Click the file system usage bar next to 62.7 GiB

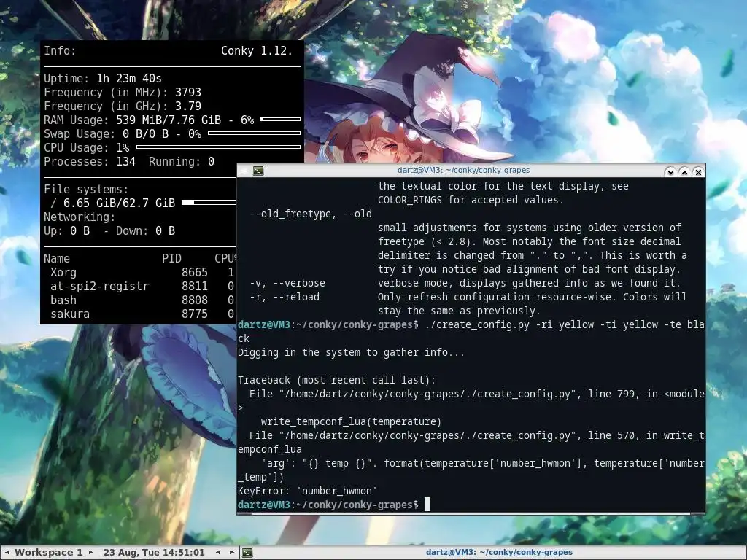pos(209,203)
